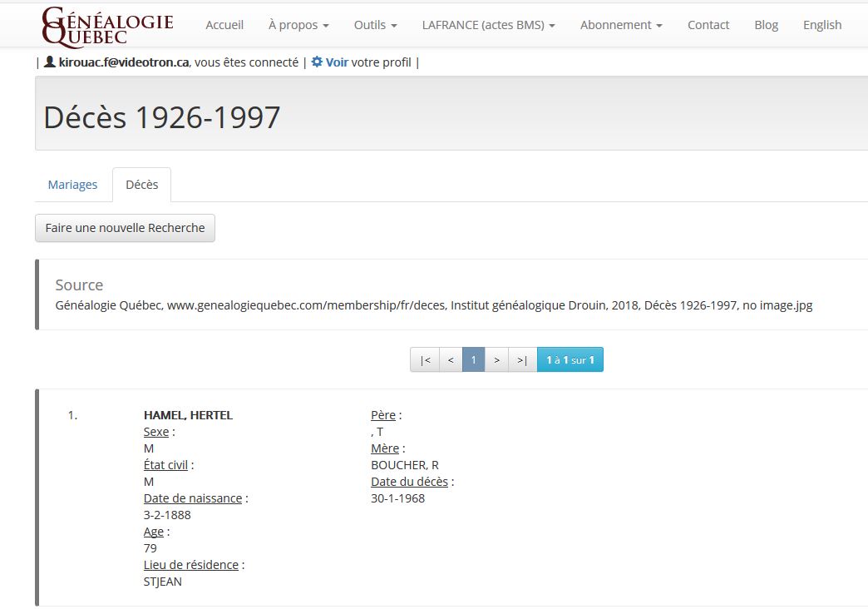Click the Age label
This screenshot has height=609, width=868.
click(153, 532)
